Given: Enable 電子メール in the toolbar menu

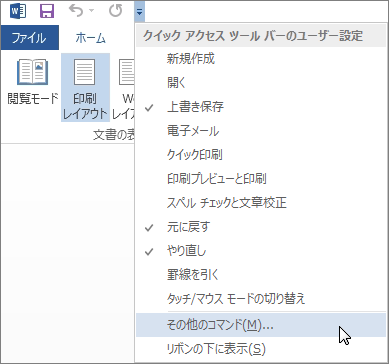Looking at the screenshot, I should [261, 131].
